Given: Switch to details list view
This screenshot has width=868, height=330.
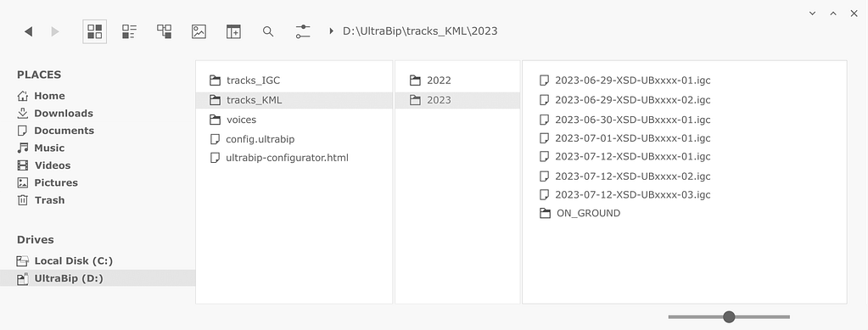Looking at the screenshot, I should [129, 31].
